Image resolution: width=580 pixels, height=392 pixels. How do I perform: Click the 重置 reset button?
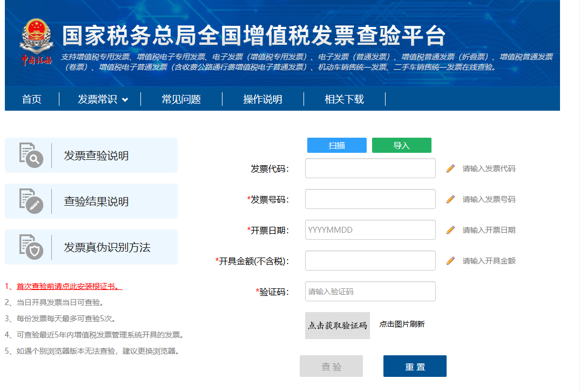(415, 366)
